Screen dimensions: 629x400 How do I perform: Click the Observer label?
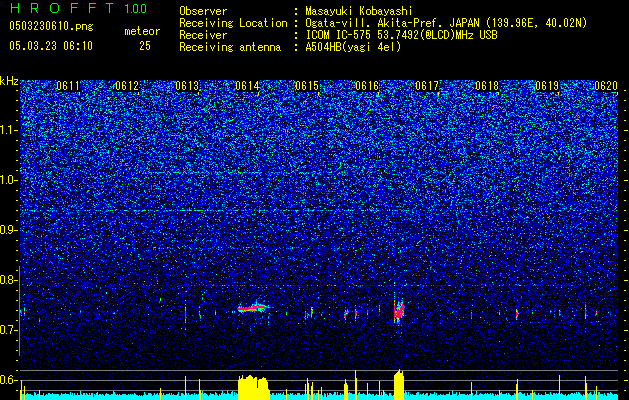(203, 11)
